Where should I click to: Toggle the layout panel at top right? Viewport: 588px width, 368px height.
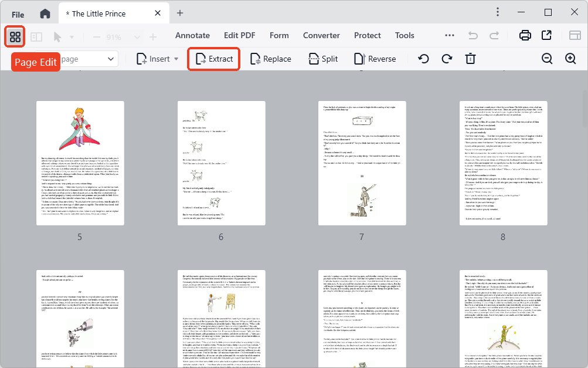[574, 35]
